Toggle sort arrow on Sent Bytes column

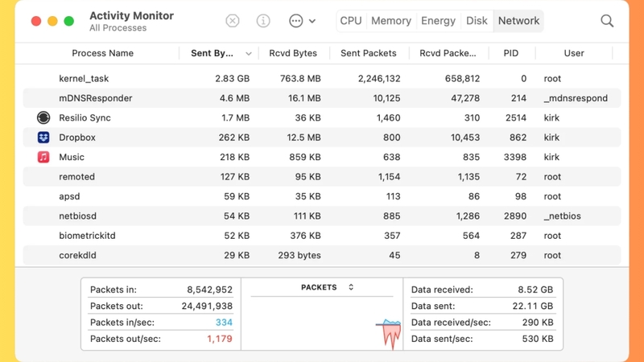point(249,54)
